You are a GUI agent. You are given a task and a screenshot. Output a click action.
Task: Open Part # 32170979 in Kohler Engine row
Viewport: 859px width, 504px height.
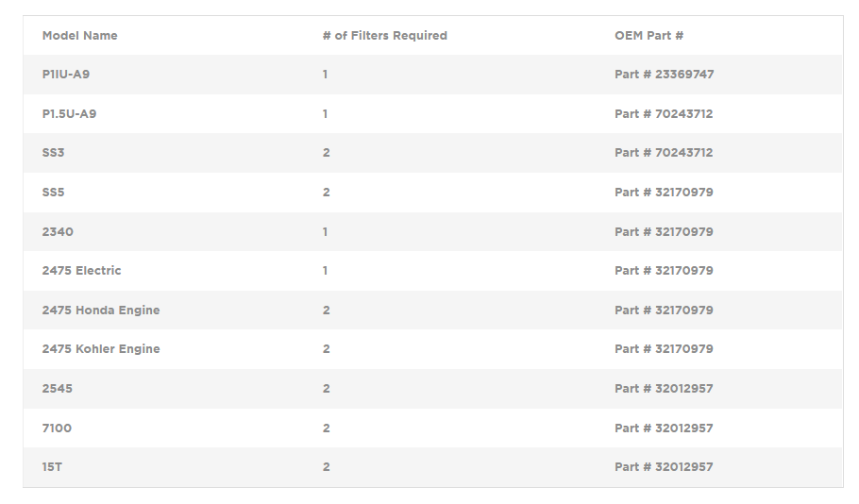pos(664,349)
